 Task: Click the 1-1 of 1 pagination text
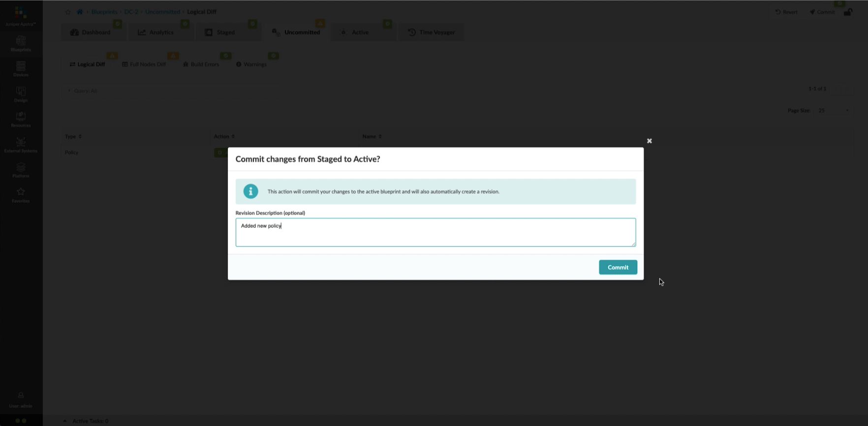817,89
